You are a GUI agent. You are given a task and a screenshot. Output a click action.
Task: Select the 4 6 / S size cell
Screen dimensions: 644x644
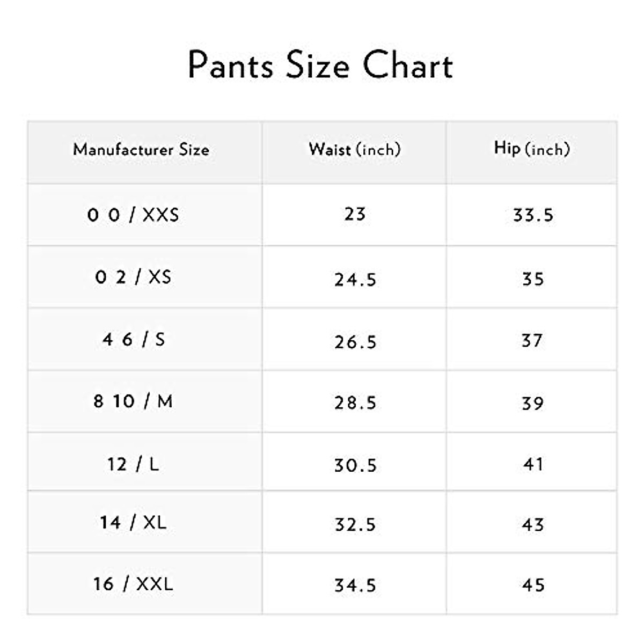(134, 340)
